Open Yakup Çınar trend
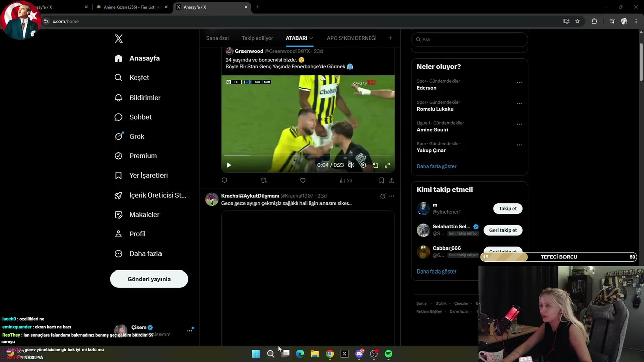The width and height of the screenshot is (644, 362). coord(431,151)
